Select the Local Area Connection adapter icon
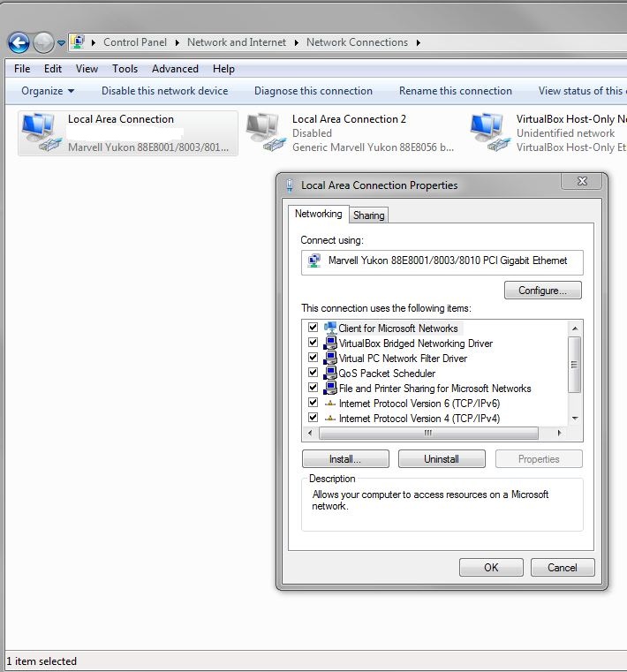The image size is (627, 672). tap(41, 132)
